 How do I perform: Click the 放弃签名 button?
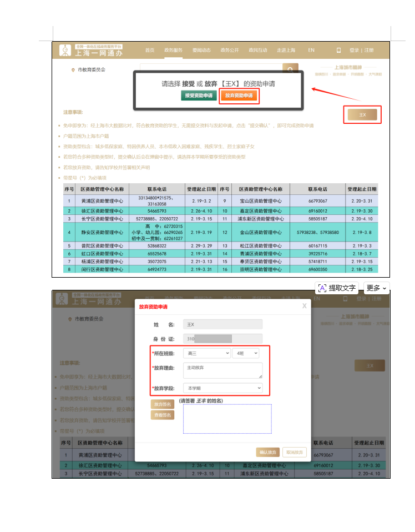pos(163,404)
